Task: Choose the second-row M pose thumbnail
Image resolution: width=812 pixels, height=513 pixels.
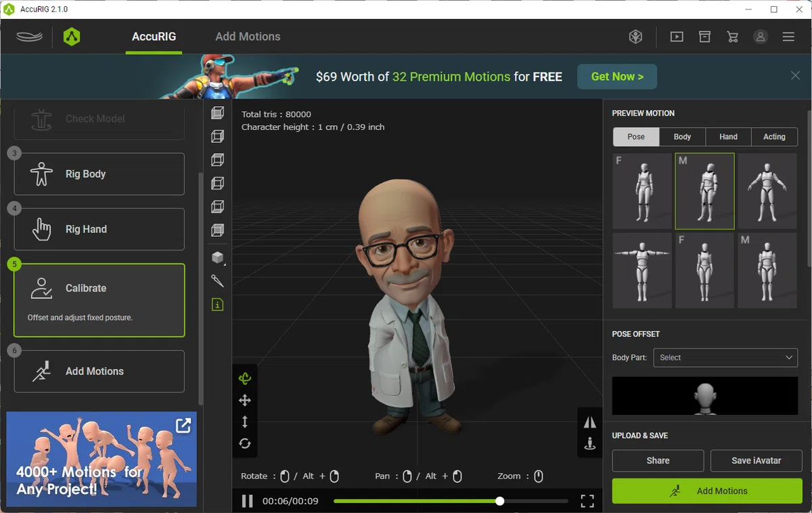Action: coord(767,271)
